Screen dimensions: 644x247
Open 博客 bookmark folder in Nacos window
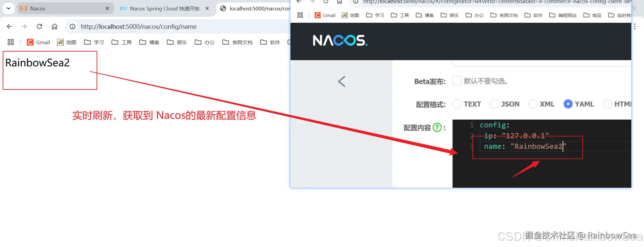point(425,15)
